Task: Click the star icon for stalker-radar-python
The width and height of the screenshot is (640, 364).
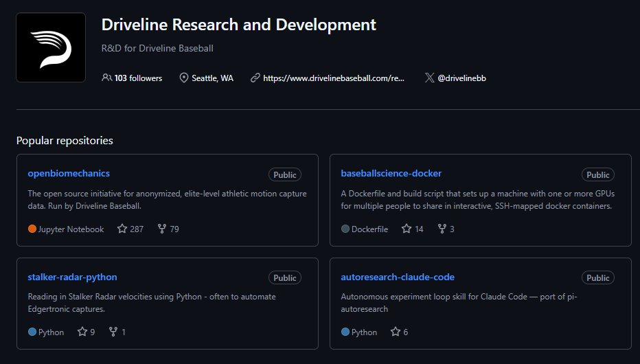Action: pyautogui.click(x=82, y=331)
